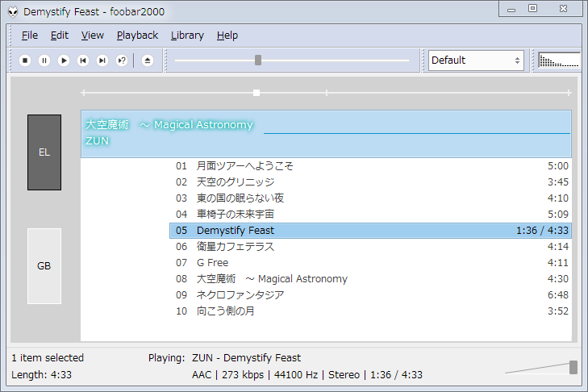Click the GB button in the sidebar
The width and height of the screenshot is (588, 392).
tap(44, 266)
